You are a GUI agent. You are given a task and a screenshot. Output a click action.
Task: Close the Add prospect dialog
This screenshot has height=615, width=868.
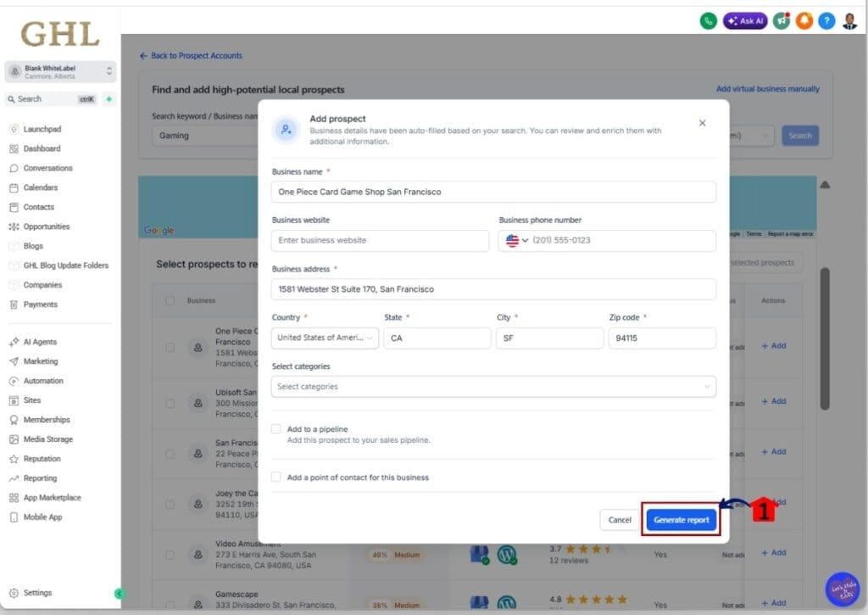point(702,123)
